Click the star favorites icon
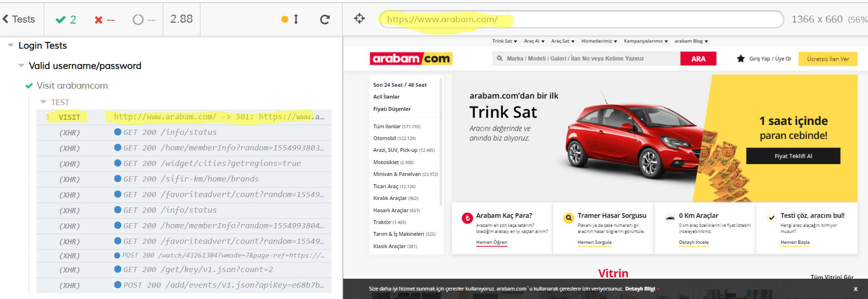Viewport: 868px width, 299px height. click(x=740, y=58)
